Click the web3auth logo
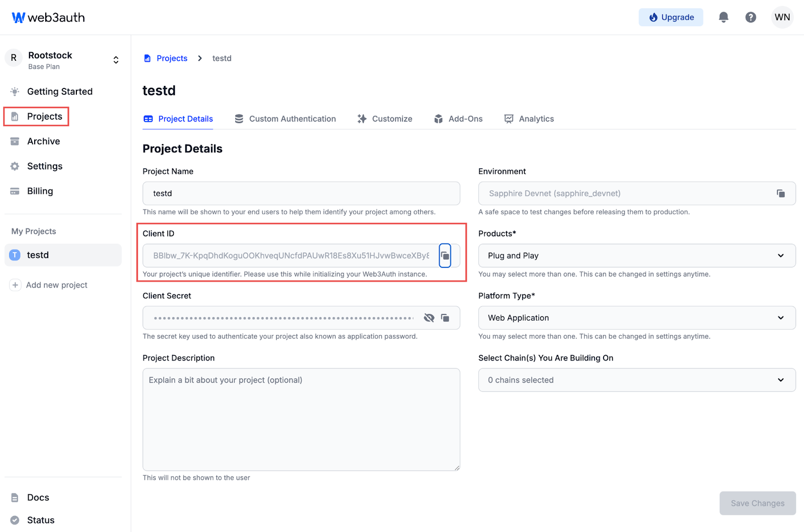The width and height of the screenshot is (804, 532). [48, 18]
